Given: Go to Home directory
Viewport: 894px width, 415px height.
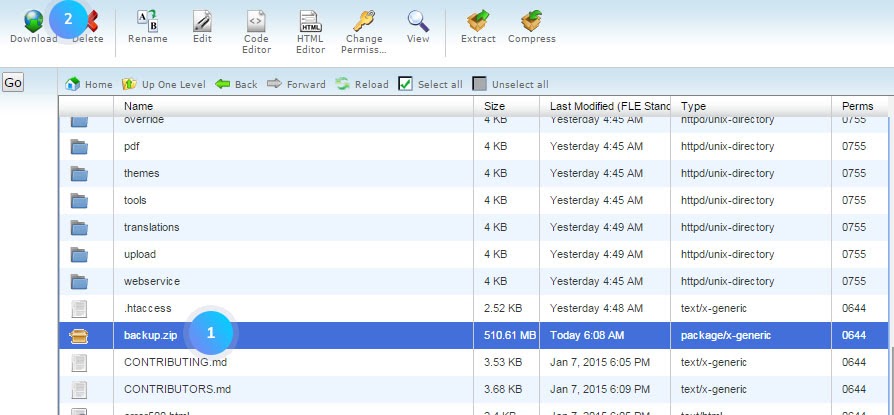Looking at the screenshot, I should click(88, 84).
